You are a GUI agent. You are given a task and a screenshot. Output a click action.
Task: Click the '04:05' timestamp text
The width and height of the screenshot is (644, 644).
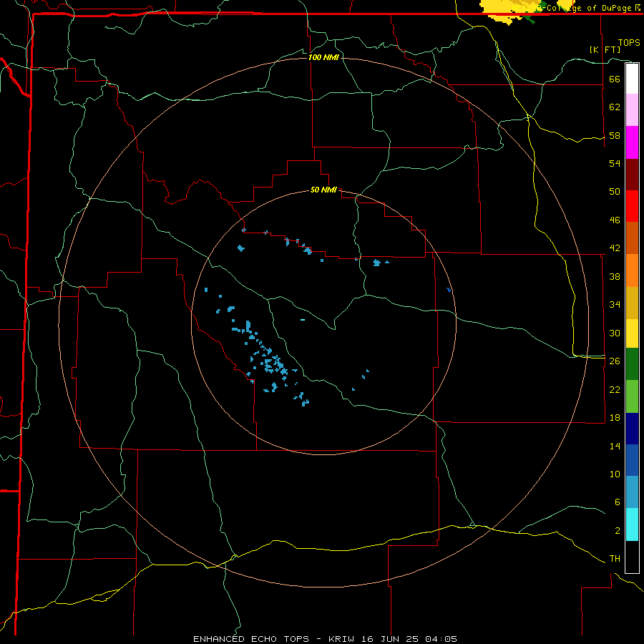point(441,639)
